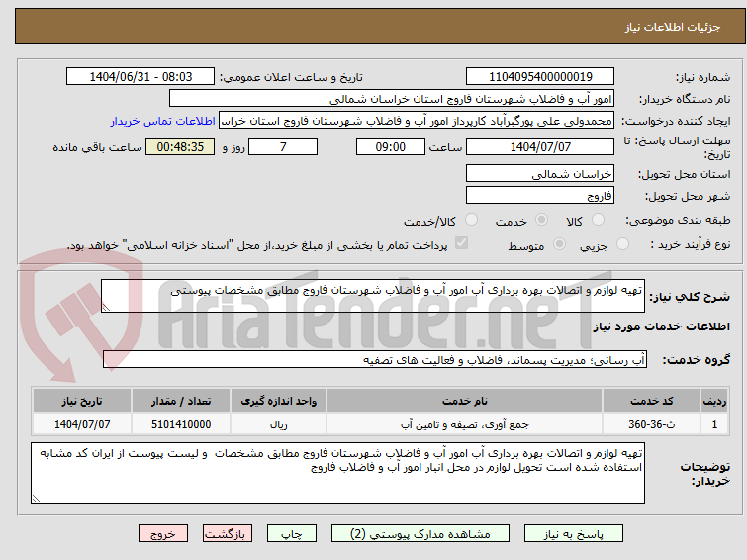Click the 'اطلاعات خدمات مورد نیاز' section heading

point(661,327)
